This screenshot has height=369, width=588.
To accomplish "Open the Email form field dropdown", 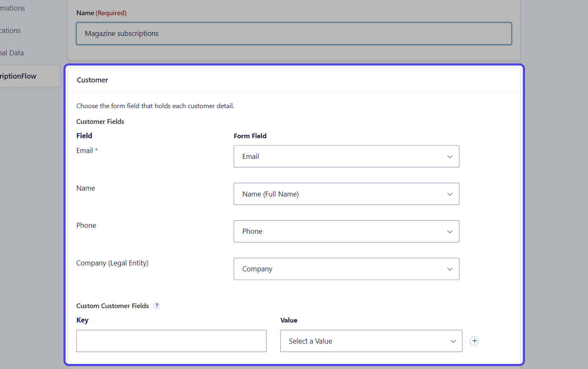I will [346, 156].
